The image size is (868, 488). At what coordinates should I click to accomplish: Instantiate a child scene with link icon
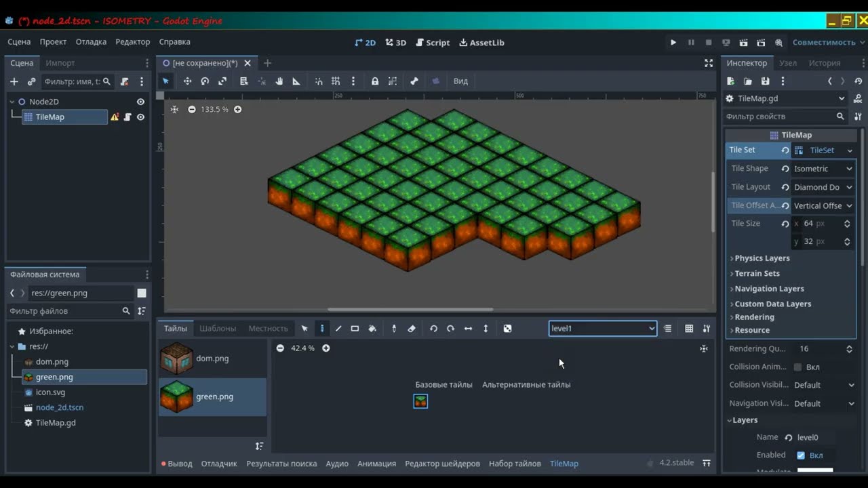(31, 81)
